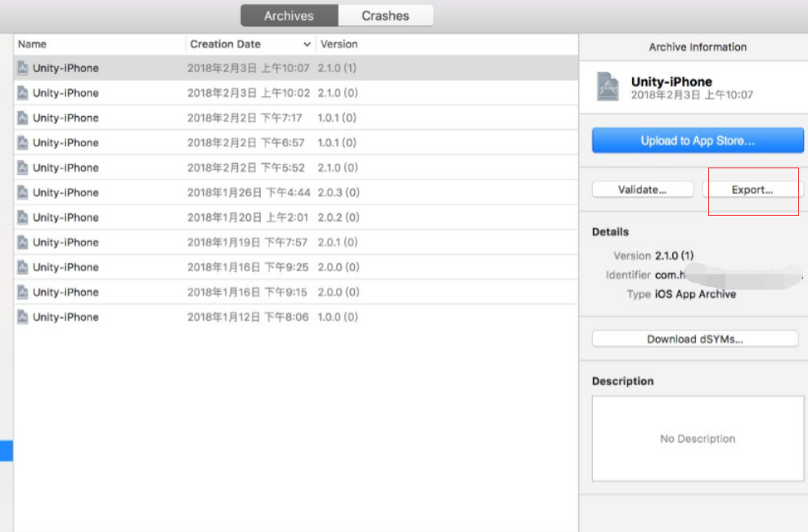The image size is (808, 532).
Task: Select Unity-iPhone name in the 2.0.2 (0) row
Action: click(65, 217)
